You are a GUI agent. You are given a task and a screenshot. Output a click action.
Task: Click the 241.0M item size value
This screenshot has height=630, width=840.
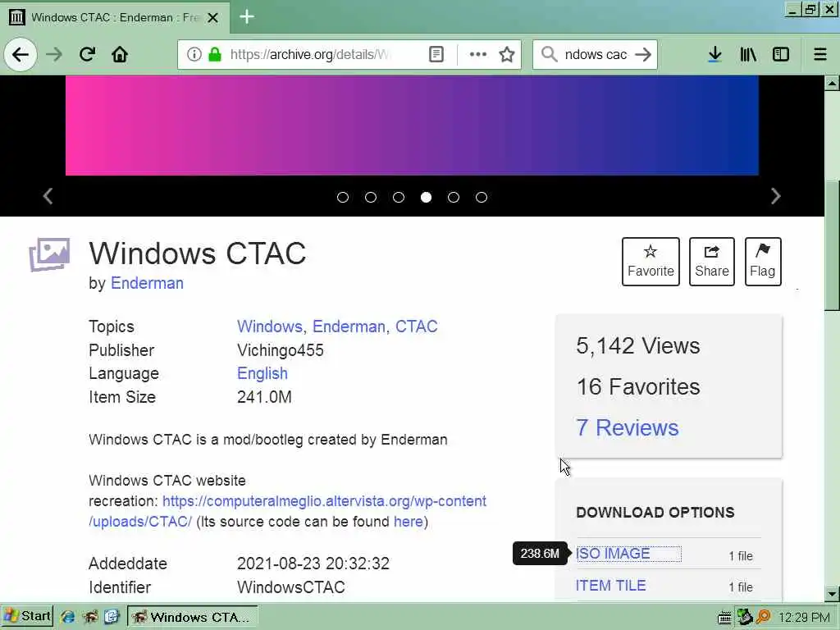click(264, 397)
